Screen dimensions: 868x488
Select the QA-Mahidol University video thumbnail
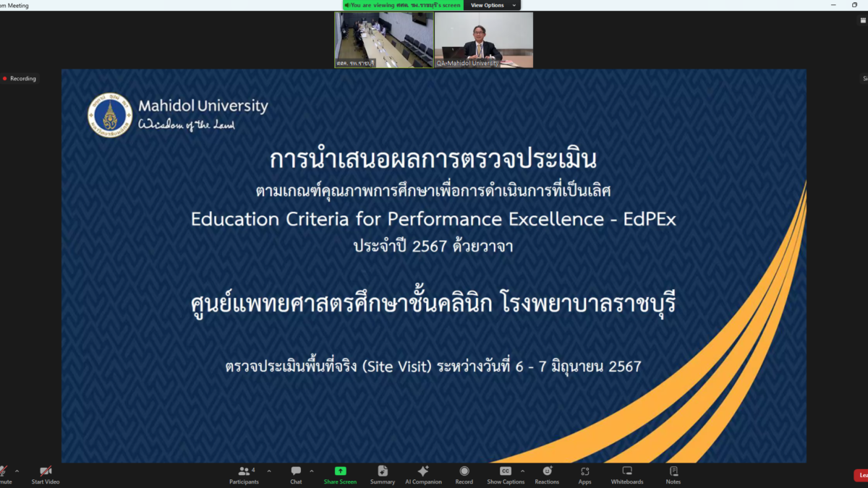[x=484, y=40]
